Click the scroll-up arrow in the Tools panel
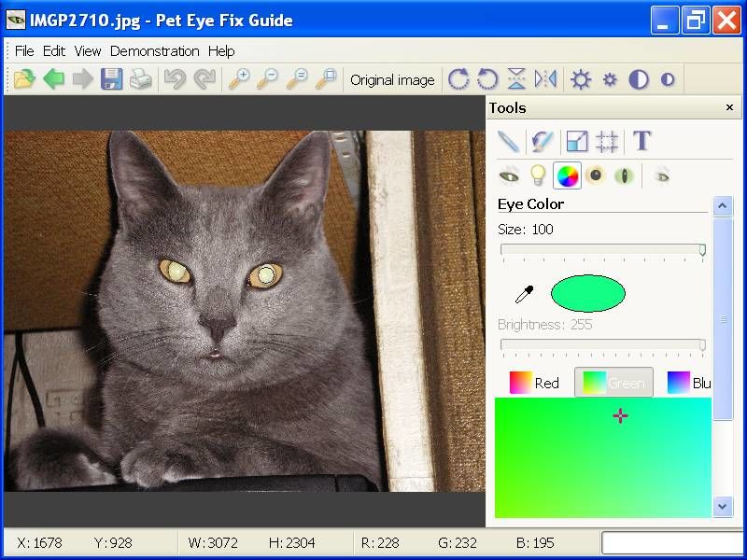The width and height of the screenshot is (747, 560). [723, 206]
